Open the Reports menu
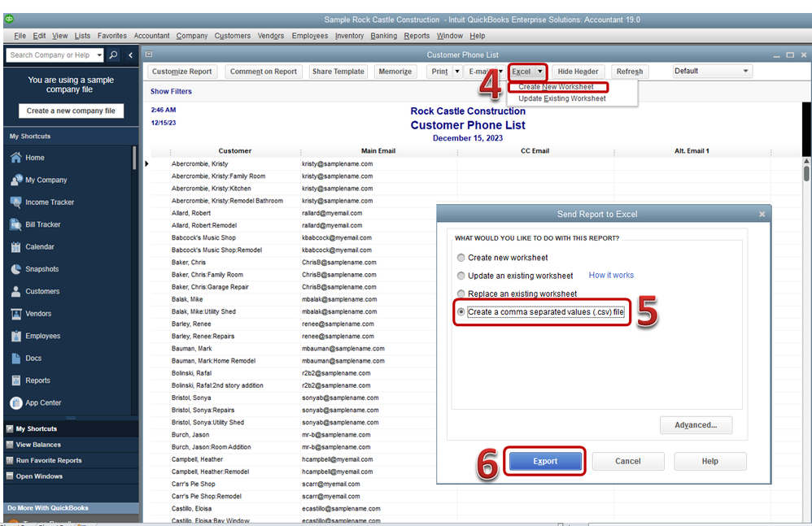Image resolution: width=812 pixels, height=526 pixels. coord(417,36)
